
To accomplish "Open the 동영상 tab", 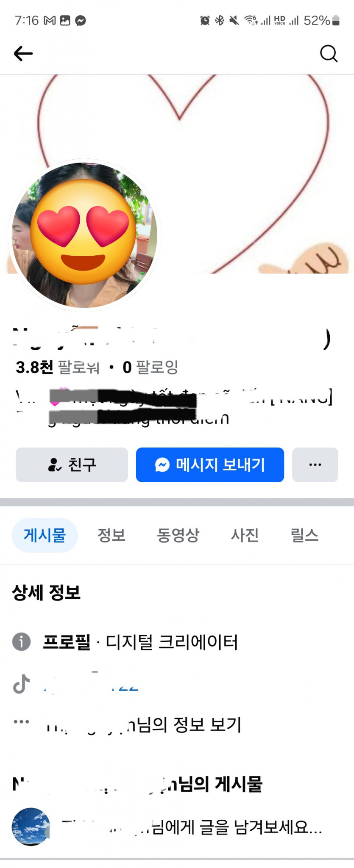I will tap(178, 535).
